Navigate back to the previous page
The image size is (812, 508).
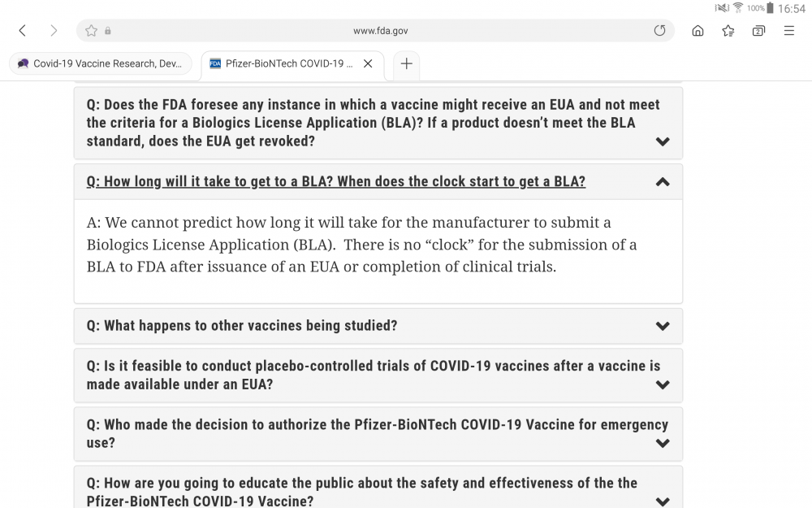pos(22,30)
